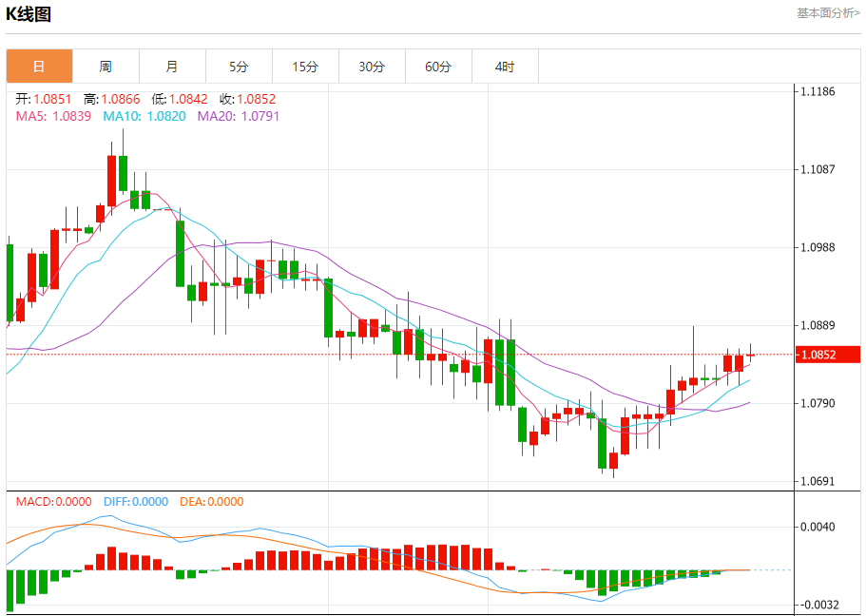Click the DEA: 0.0000 label
Image resolution: width=866 pixels, height=616 pixels.
pyautogui.click(x=212, y=502)
